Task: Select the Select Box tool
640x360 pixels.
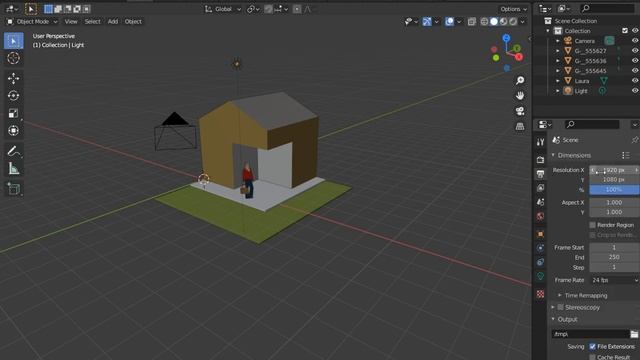Action: [x=13, y=41]
